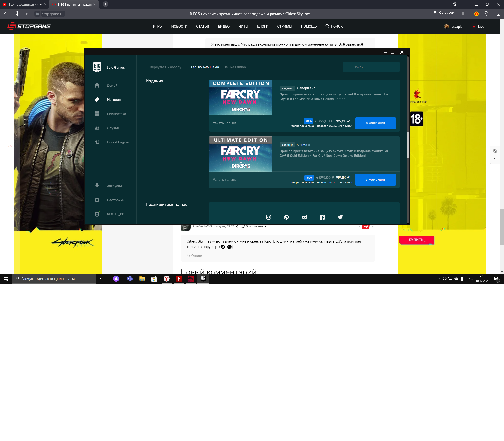Click the Reddit icon in launcher footer

pos(304,217)
